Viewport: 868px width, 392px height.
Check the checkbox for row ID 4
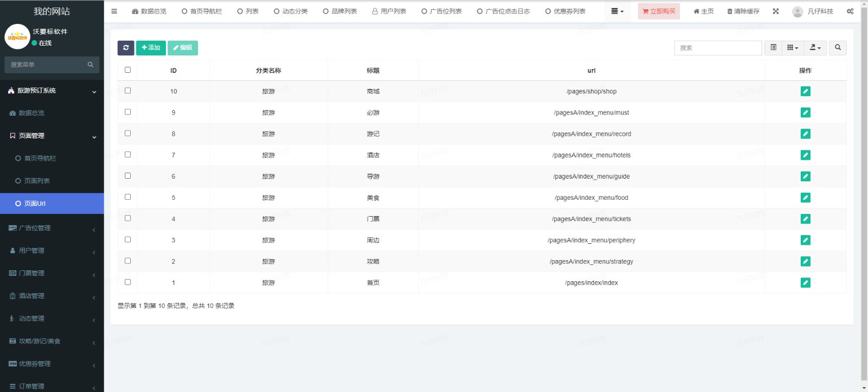coord(127,218)
